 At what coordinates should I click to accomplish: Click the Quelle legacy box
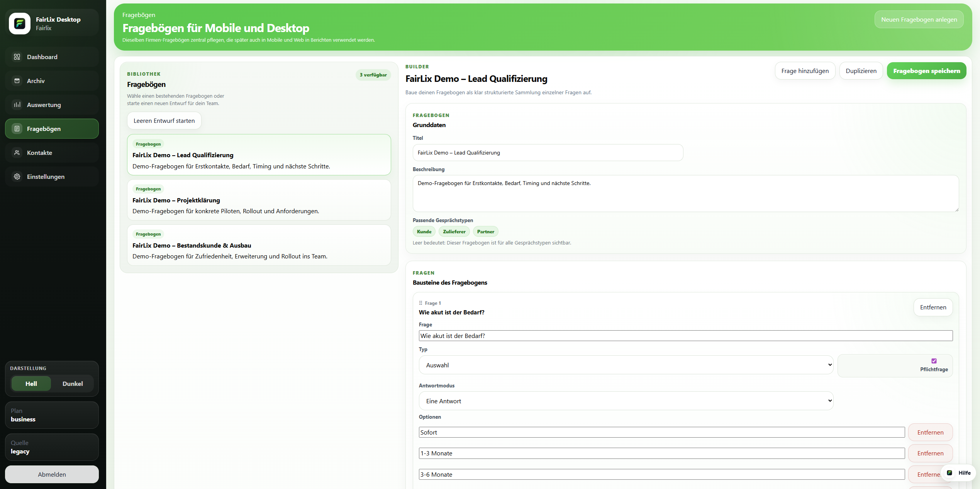point(52,447)
